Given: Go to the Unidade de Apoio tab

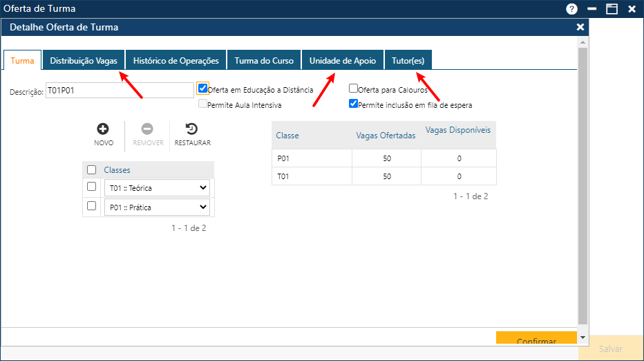Looking at the screenshot, I should click(342, 61).
